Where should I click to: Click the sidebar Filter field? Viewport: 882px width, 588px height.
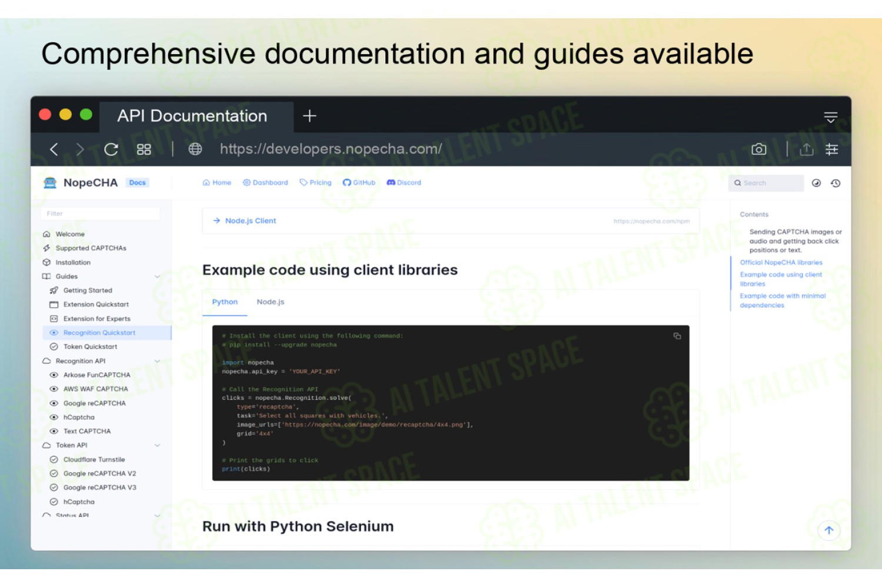pyautogui.click(x=101, y=213)
